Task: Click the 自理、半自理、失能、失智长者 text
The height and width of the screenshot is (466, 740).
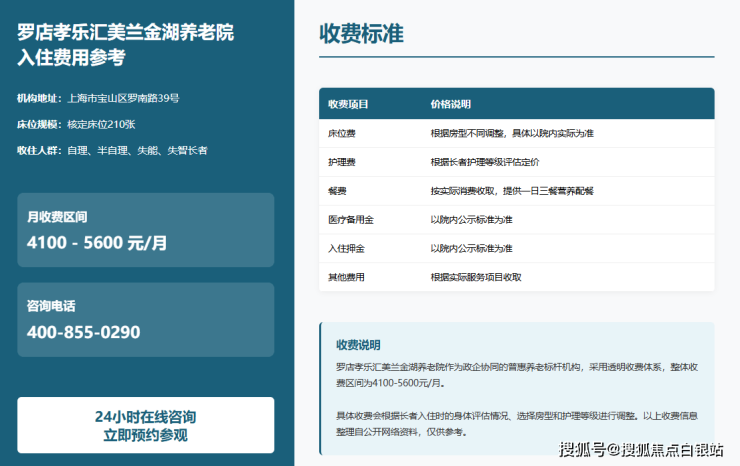Action: pyautogui.click(x=137, y=150)
